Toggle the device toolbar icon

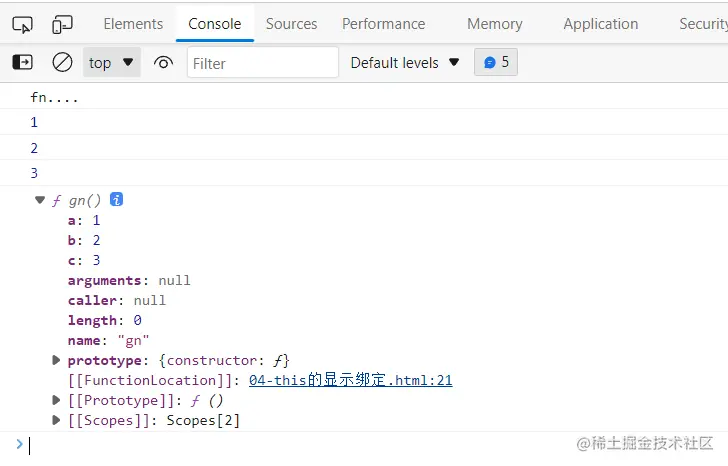[62, 24]
